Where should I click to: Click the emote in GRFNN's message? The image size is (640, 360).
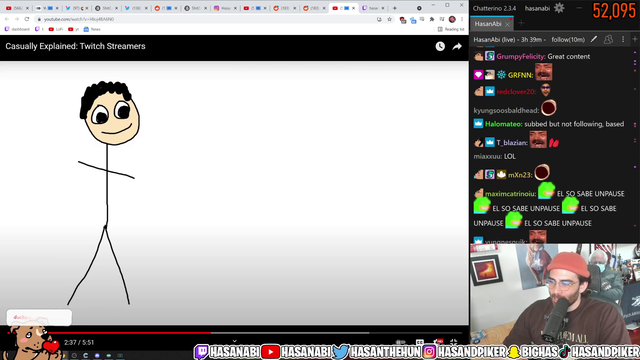[x=543, y=72]
